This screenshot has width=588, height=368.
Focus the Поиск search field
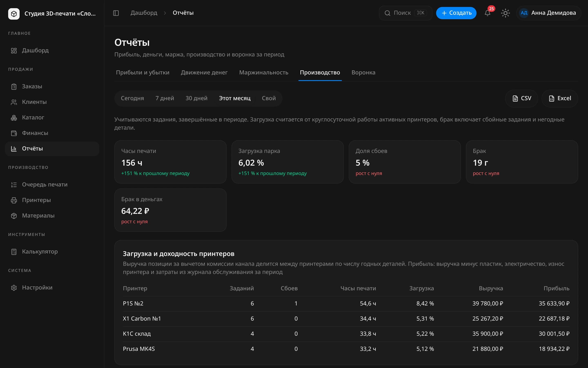point(405,13)
